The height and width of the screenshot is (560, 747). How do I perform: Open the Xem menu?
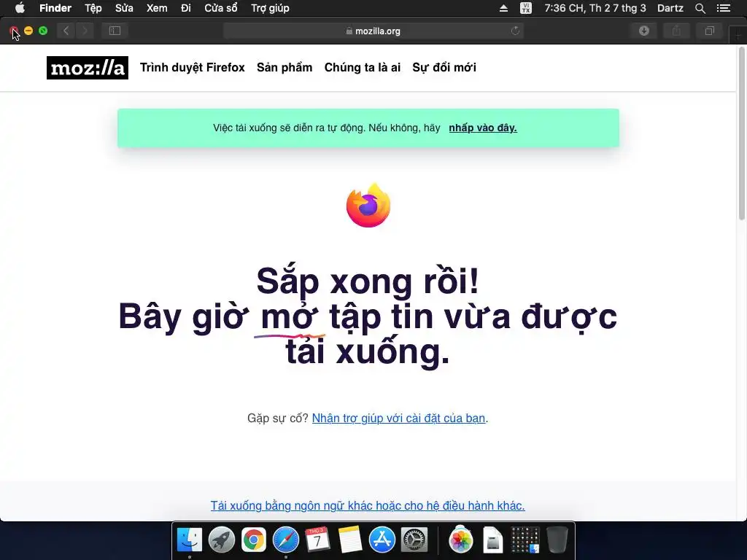(x=157, y=8)
